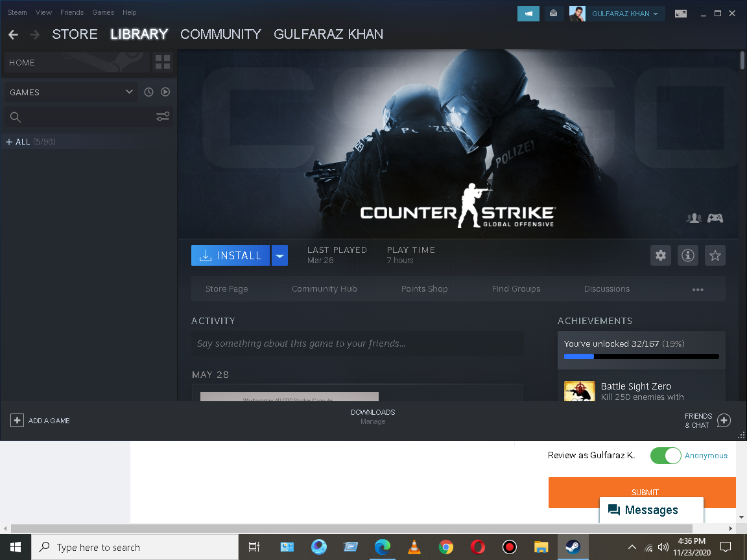Toggle the Anonymous review switch
The height and width of the screenshot is (560, 747).
[x=665, y=456]
